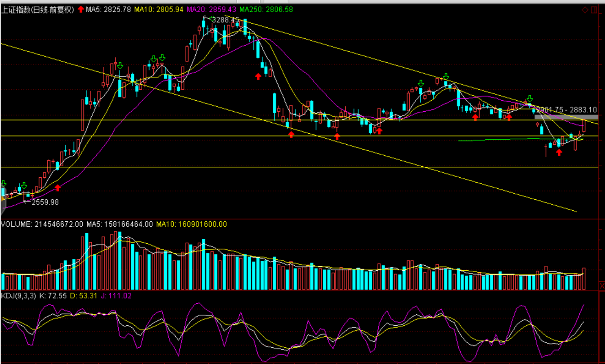Click the rightmost red up arrow signal

[x=559, y=152]
